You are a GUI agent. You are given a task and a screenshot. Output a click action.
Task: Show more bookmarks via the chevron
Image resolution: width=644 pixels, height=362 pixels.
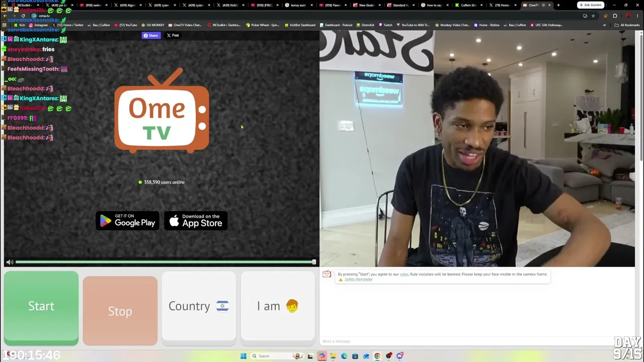[x=605, y=25]
